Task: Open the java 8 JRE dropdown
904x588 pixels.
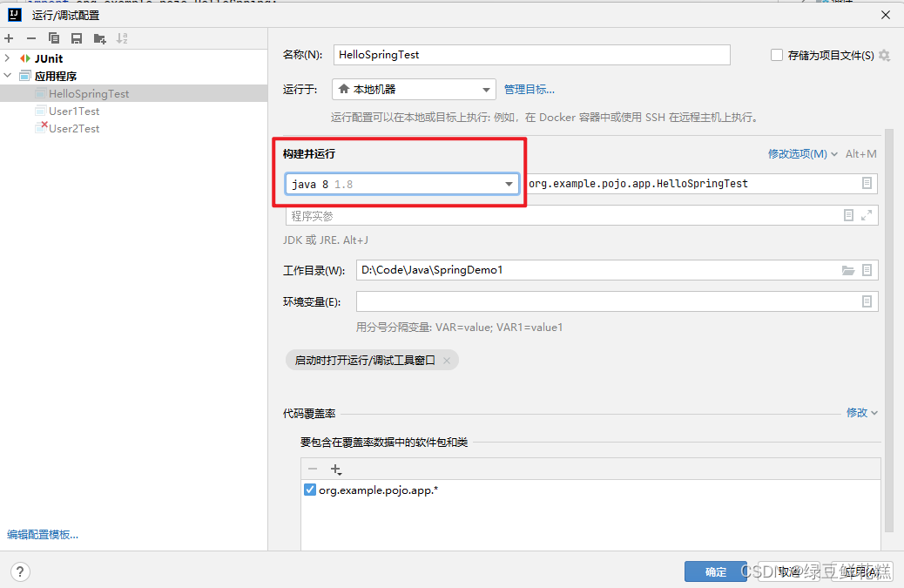Action: pyautogui.click(x=509, y=184)
